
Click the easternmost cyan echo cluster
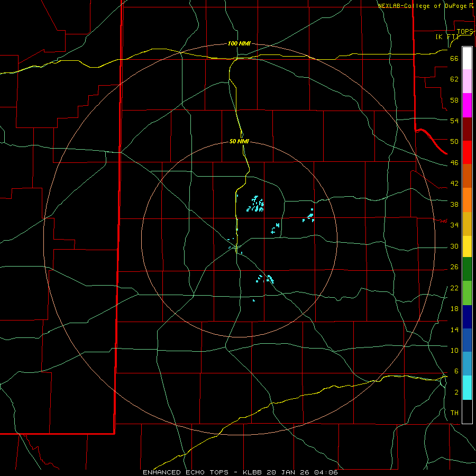[x=309, y=216]
